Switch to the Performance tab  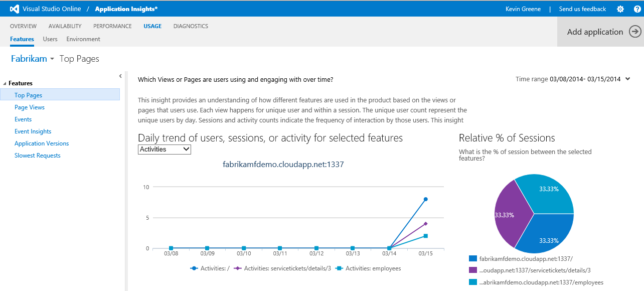[112, 26]
